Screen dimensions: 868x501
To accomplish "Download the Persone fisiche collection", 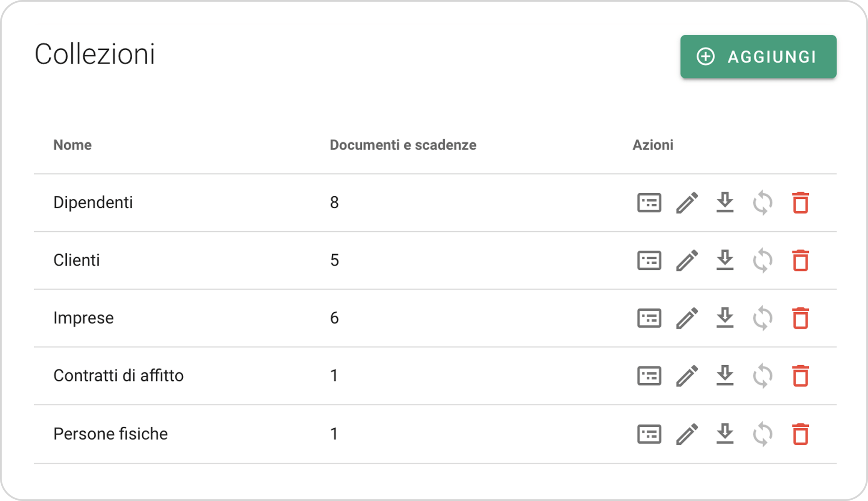I will (725, 434).
